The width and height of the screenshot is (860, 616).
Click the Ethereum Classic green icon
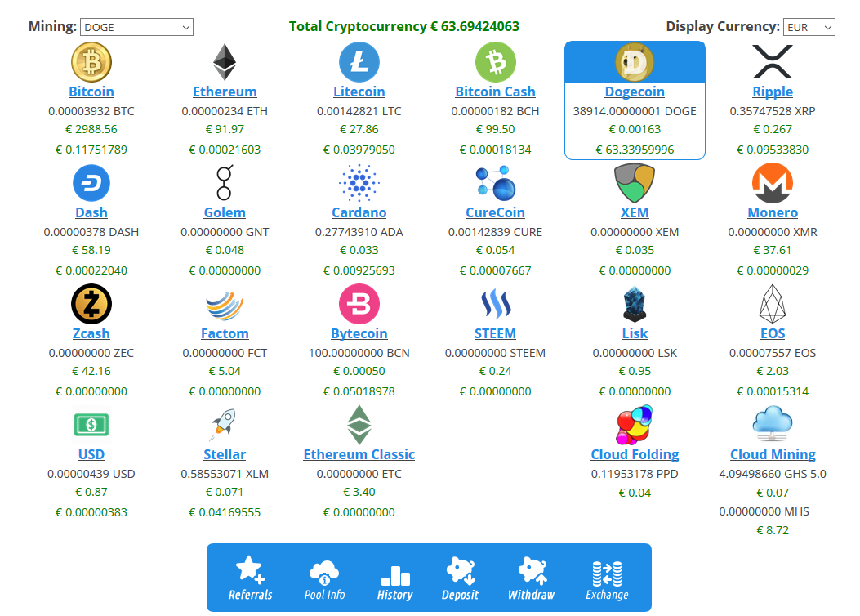tap(359, 425)
